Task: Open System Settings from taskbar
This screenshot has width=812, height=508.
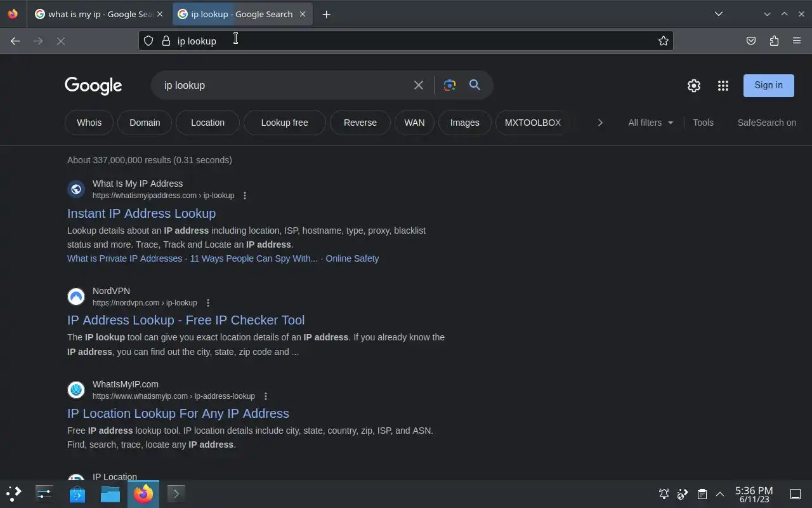Action: pyautogui.click(x=44, y=493)
